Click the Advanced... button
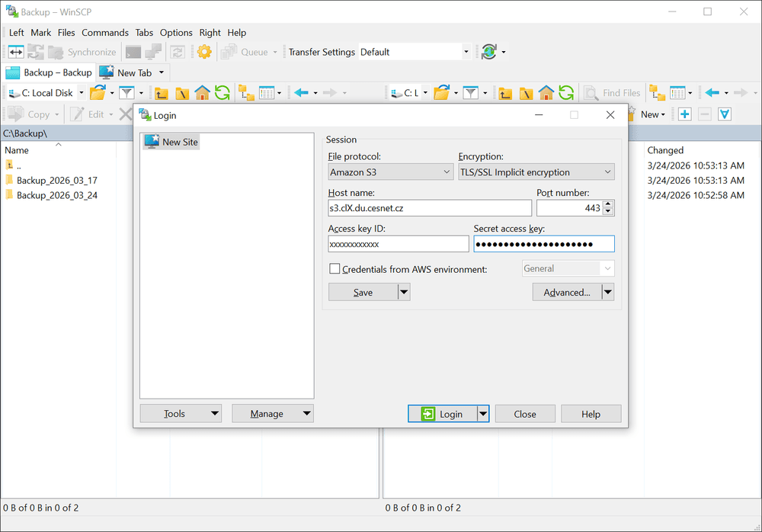The width and height of the screenshot is (762, 532). [567, 292]
